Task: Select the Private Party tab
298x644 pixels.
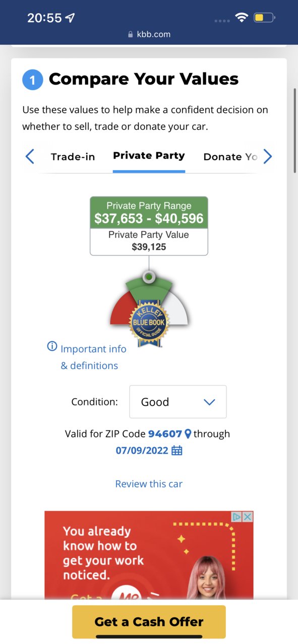Action: tap(149, 156)
